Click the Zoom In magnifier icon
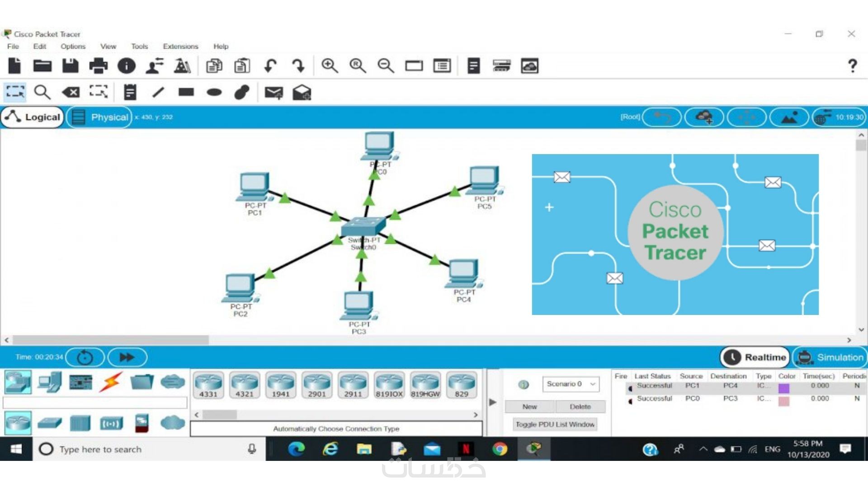Screen dimensions: 868x488 click(329, 66)
